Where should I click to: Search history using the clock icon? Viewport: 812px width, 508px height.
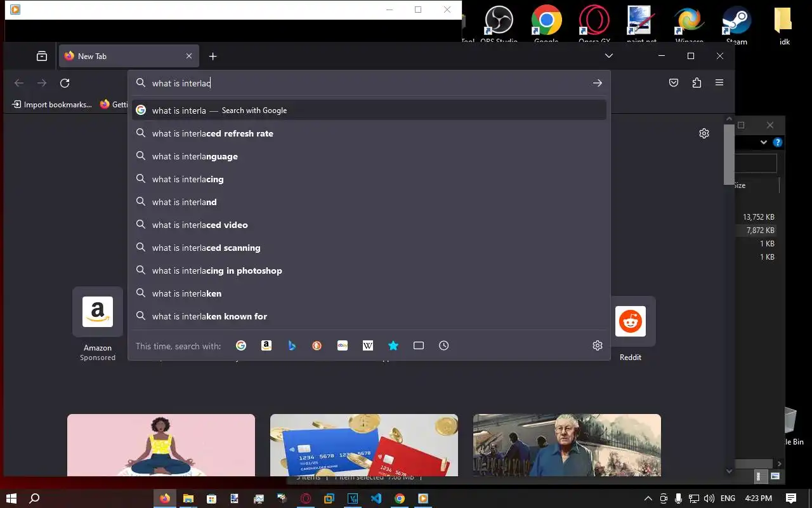click(x=444, y=345)
